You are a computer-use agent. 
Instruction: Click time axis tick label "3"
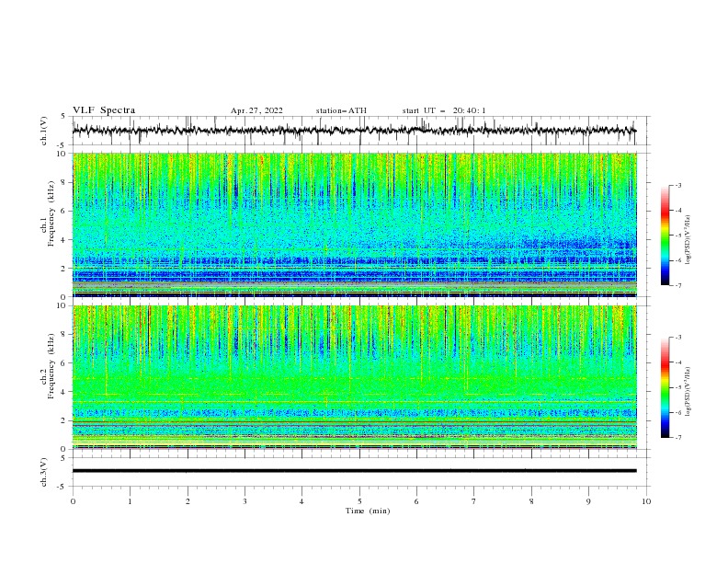pyautogui.click(x=245, y=501)
